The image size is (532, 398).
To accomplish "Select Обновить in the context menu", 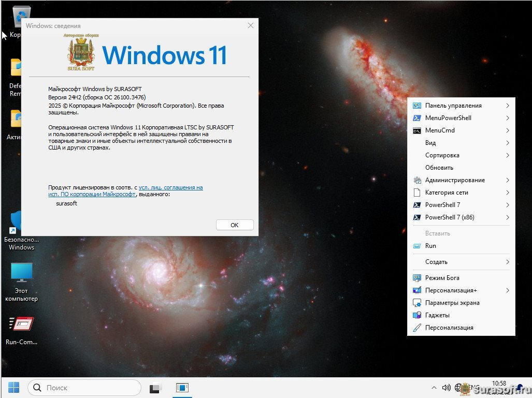I will tap(439, 168).
